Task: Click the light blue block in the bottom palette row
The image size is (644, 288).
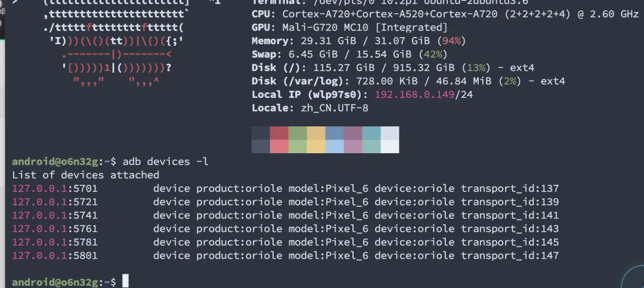Action: coord(335,146)
